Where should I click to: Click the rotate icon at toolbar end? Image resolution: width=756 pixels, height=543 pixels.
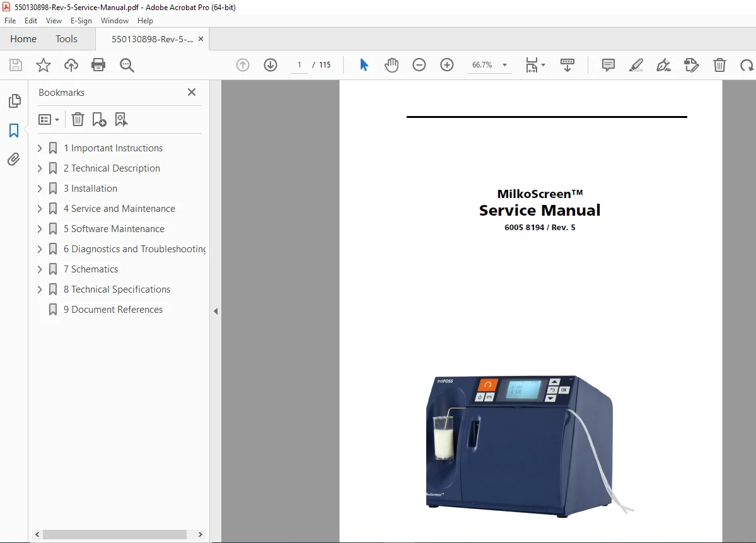pos(747,64)
